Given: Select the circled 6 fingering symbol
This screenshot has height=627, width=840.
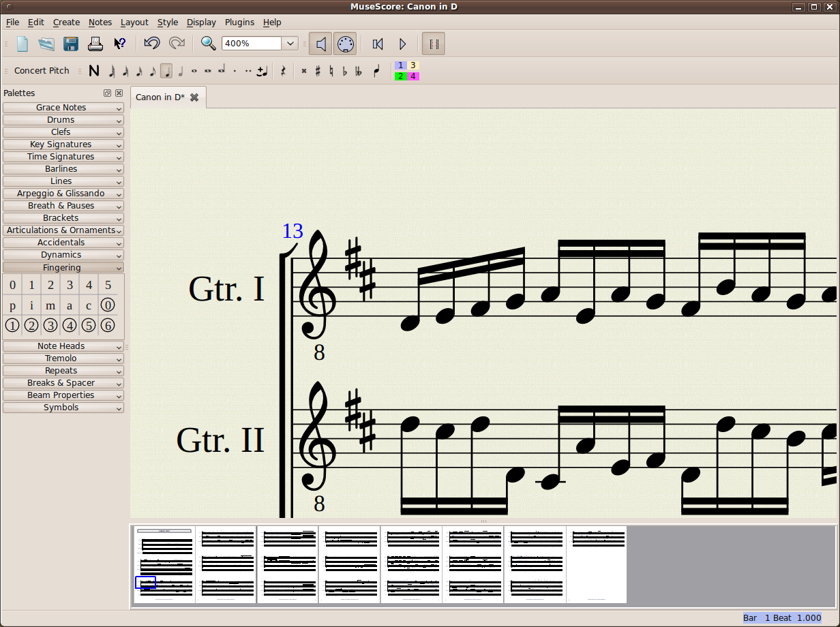Looking at the screenshot, I should [108, 325].
